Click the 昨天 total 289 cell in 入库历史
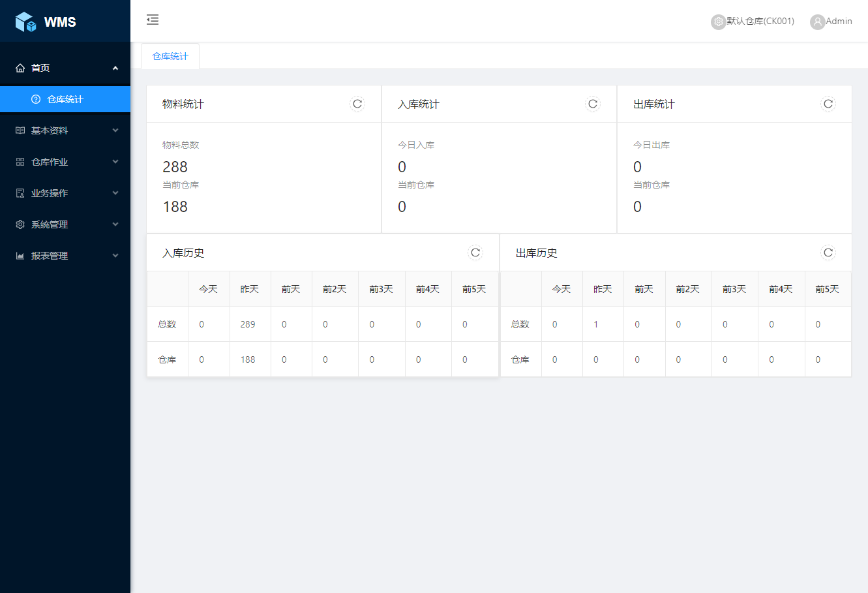The width and height of the screenshot is (868, 593). click(x=248, y=324)
